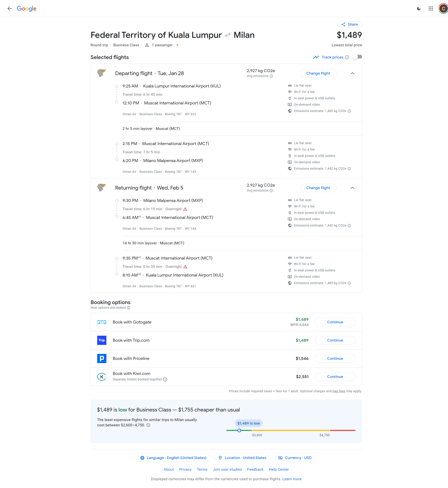
Task: Open the Currency USD selector
Action: click(295, 458)
